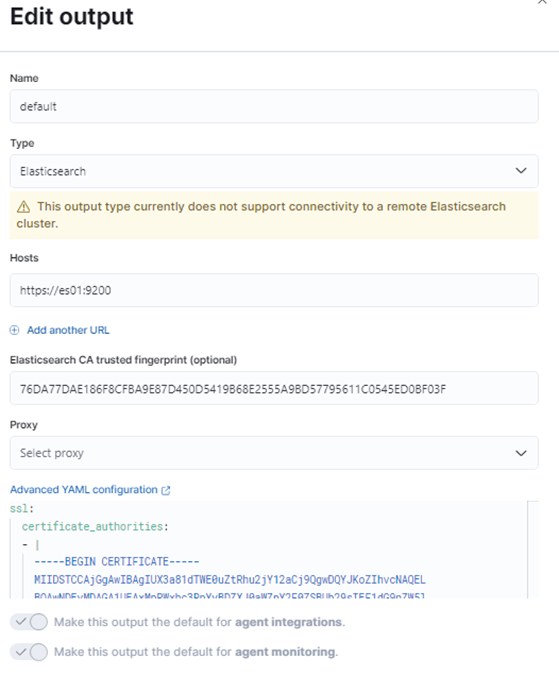Open the Type dropdown showing Elasticsearch
The height and width of the screenshot is (675, 559).
click(274, 171)
